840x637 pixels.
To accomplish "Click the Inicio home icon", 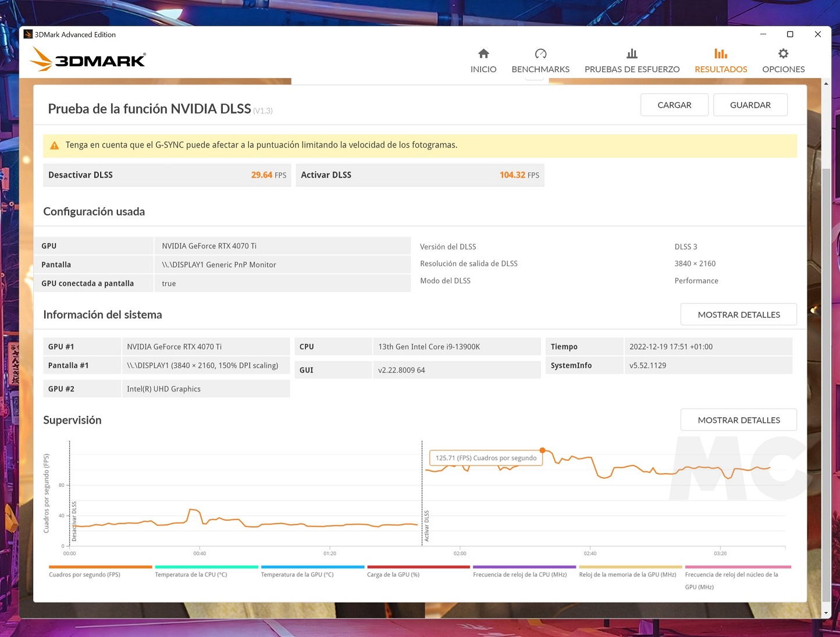I will point(483,54).
